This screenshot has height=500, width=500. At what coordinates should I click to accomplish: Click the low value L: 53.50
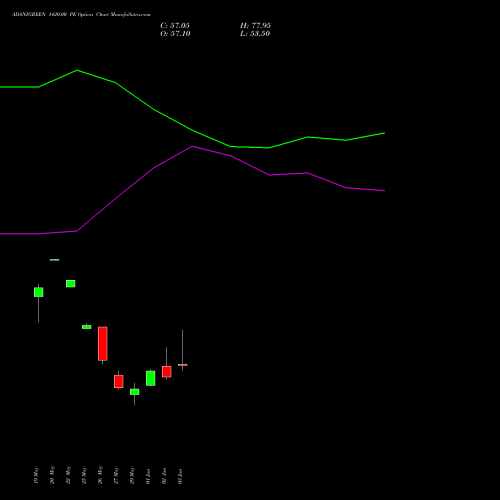tap(255, 34)
